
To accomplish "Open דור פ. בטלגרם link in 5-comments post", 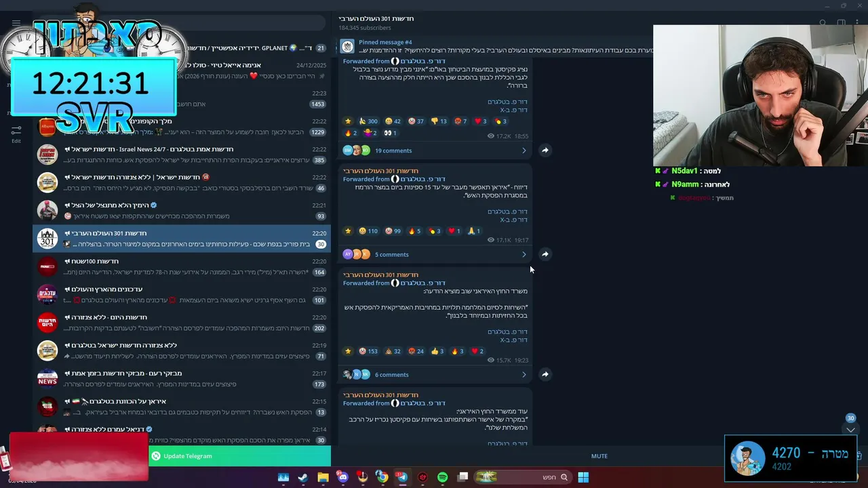I will [x=507, y=211].
